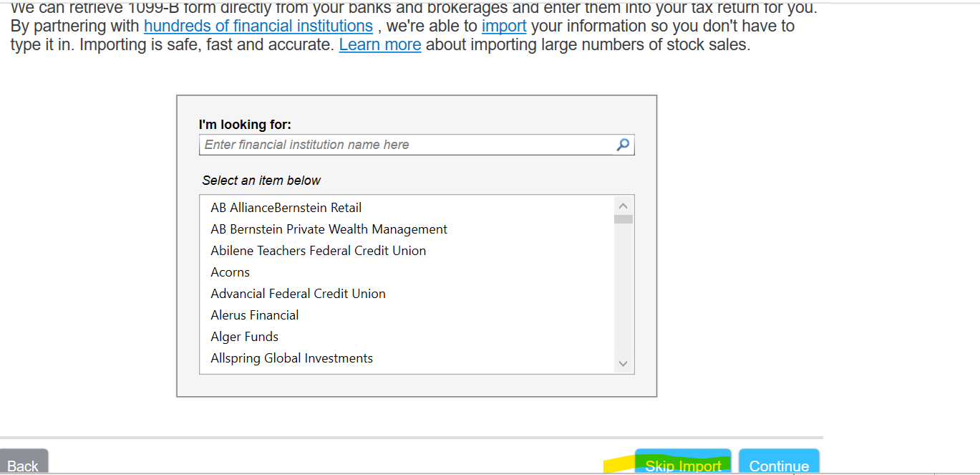Select AB AllianceBernstein Retail
This screenshot has width=980, height=475.
click(407, 208)
